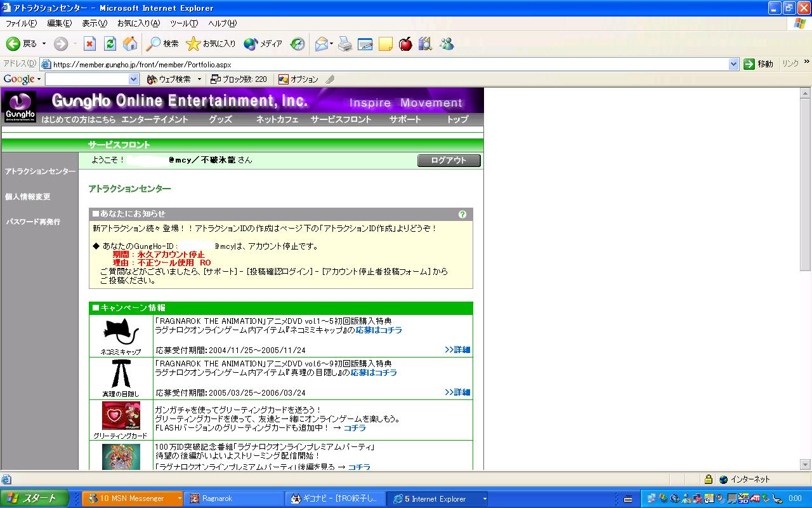Click the highlighter pen icon on Google Toolbar

pyautogui.click(x=331, y=79)
